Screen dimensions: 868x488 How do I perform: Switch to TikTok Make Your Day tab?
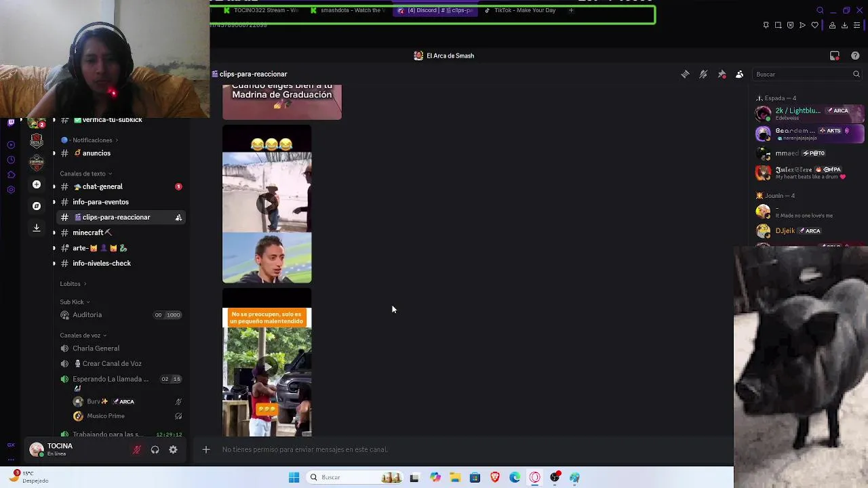tap(522, 10)
